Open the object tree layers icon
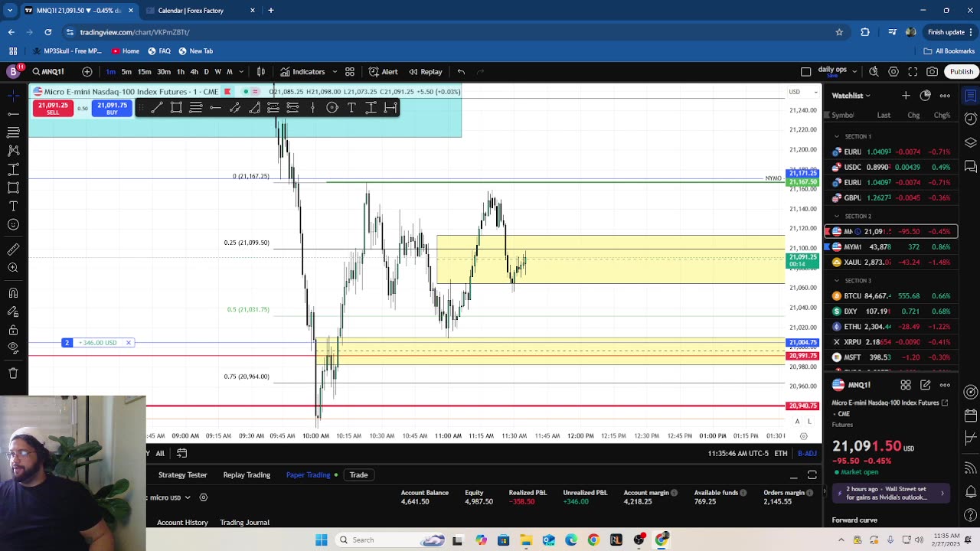Viewport: 980px width, 551px height. coord(970,142)
